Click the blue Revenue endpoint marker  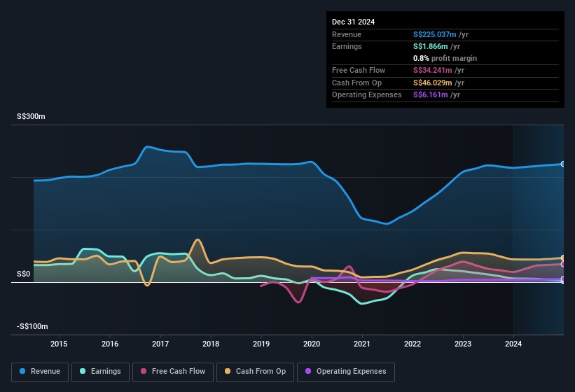click(562, 164)
